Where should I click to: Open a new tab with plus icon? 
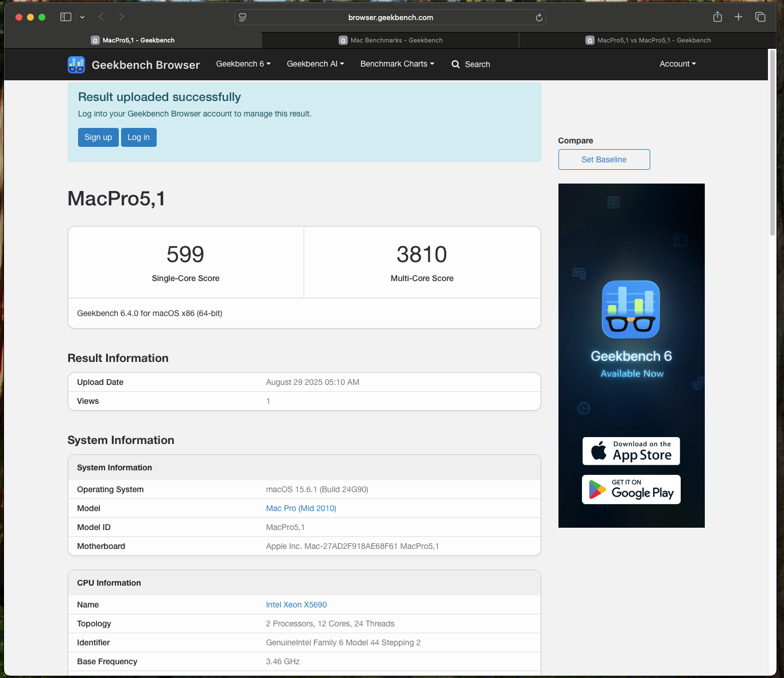click(x=739, y=17)
